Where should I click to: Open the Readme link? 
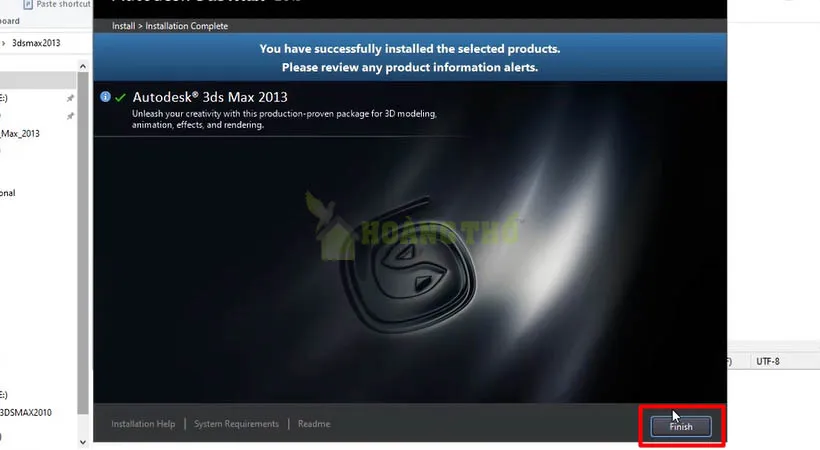[314, 424]
